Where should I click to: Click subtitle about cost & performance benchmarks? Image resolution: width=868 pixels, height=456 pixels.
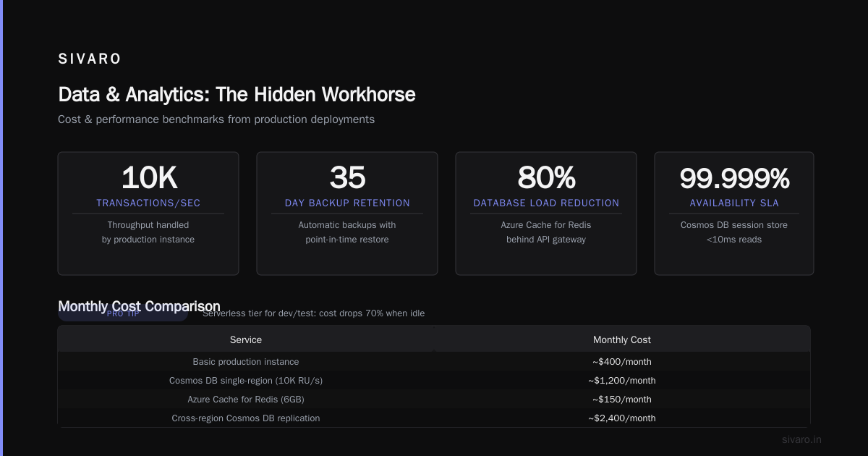tap(216, 119)
